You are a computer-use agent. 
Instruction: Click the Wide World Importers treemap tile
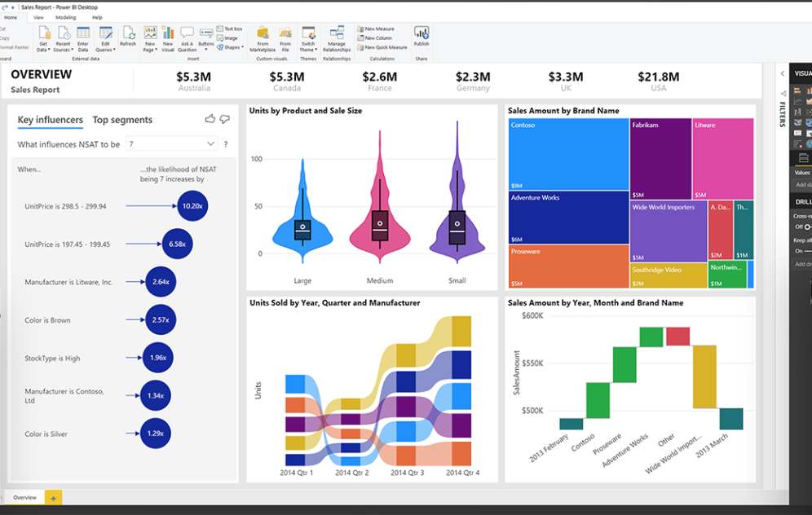[669, 231]
